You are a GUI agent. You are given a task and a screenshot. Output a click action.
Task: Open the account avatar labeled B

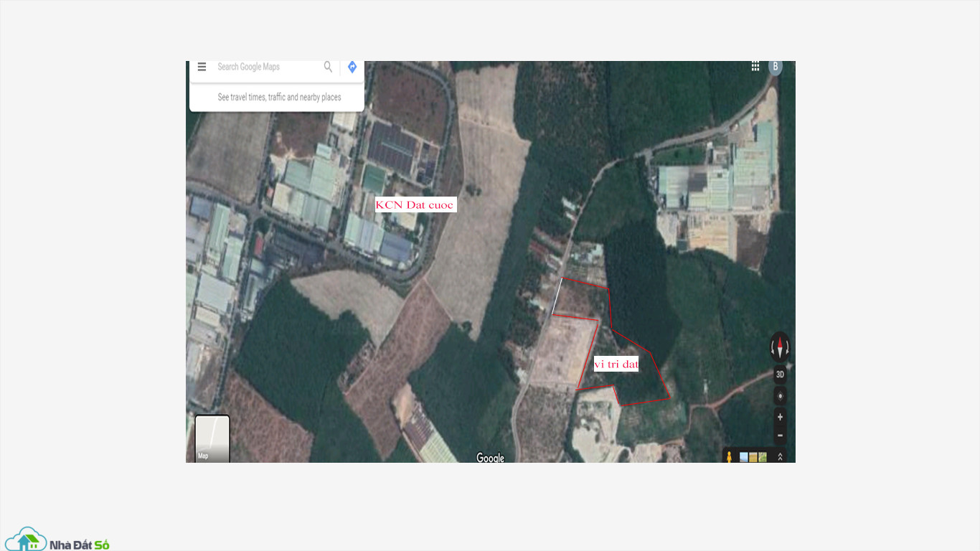click(775, 67)
